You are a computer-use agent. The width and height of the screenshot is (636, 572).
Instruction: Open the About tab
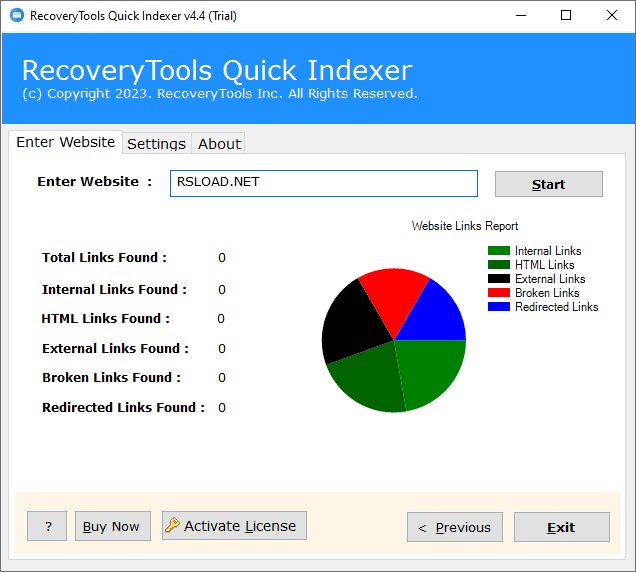[x=219, y=144]
